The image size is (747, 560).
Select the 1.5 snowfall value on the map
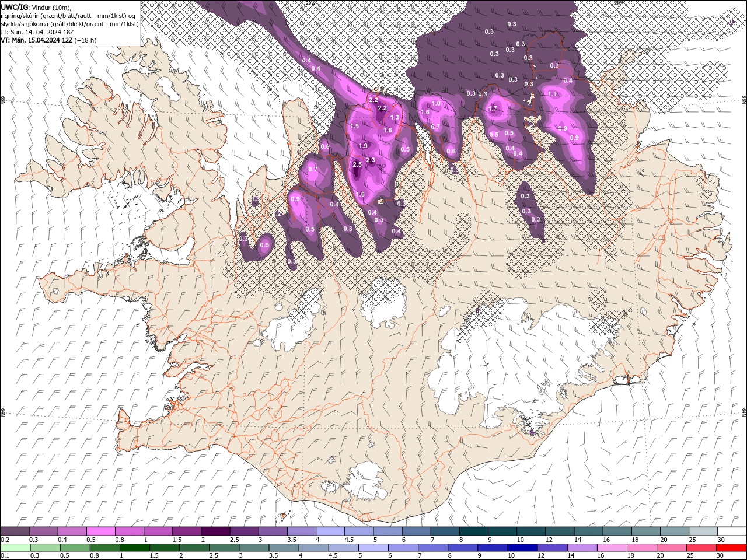[x=354, y=126]
